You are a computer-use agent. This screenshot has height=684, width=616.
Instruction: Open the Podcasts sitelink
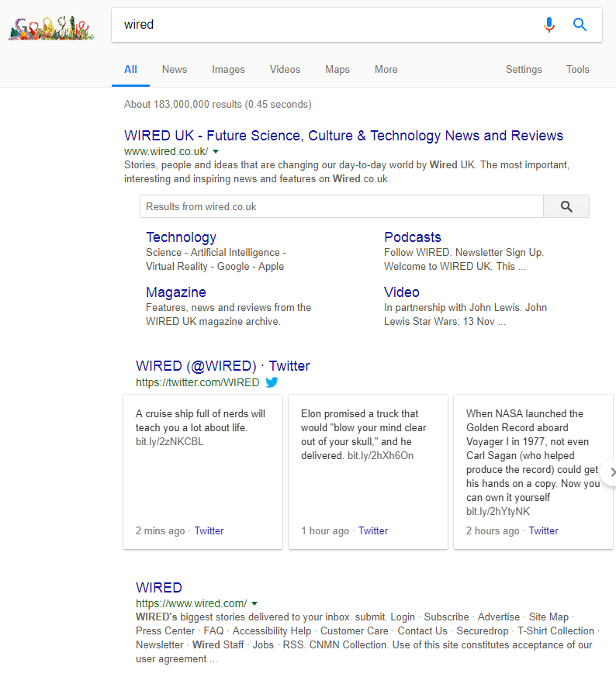tap(412, 237)
